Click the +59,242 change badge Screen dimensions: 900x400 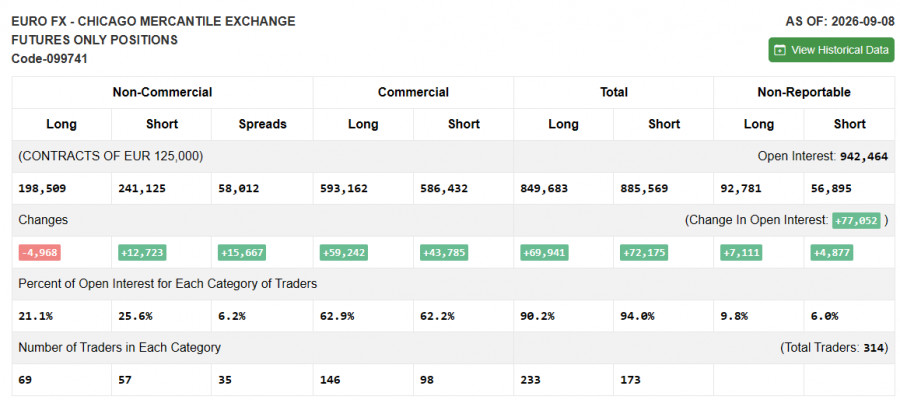point(344,253)
